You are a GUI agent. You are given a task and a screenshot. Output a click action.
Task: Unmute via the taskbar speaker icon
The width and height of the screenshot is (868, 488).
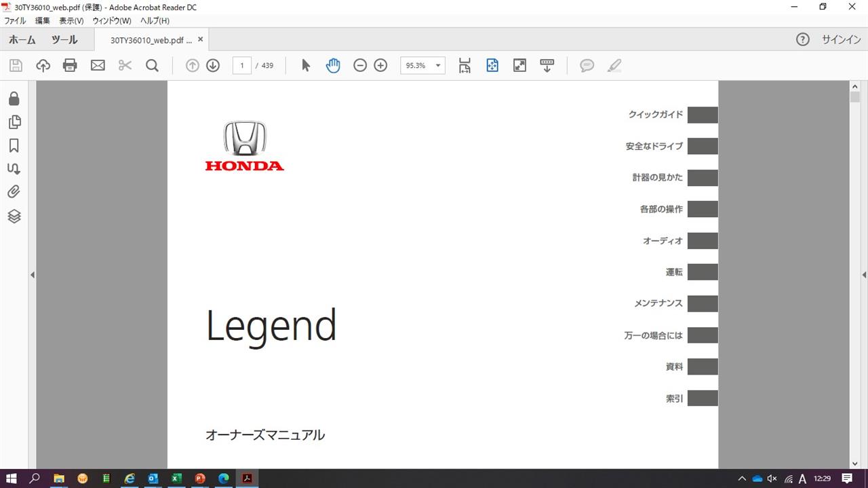(x=772, y=478)
